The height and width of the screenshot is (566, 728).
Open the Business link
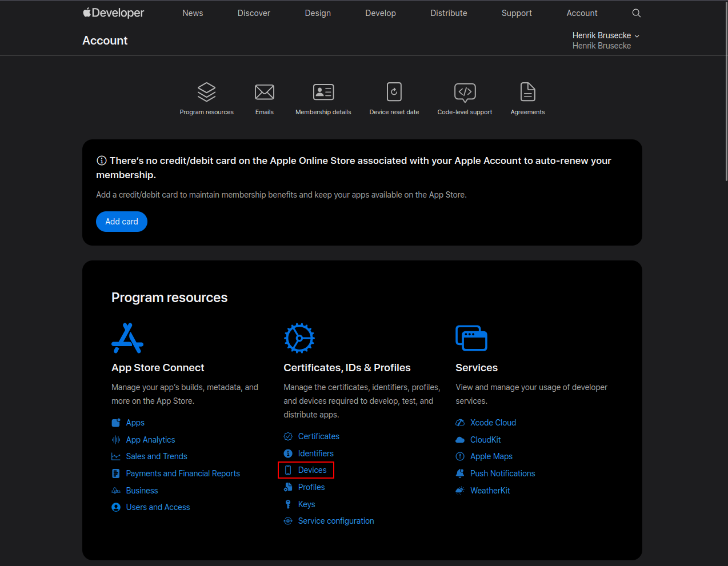tap(142, 491)
